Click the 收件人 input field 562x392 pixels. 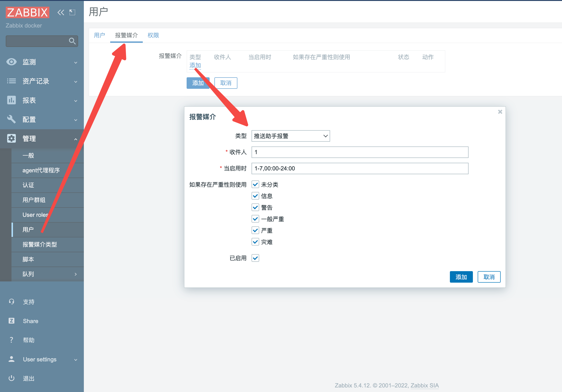click(x=360, y=152)
